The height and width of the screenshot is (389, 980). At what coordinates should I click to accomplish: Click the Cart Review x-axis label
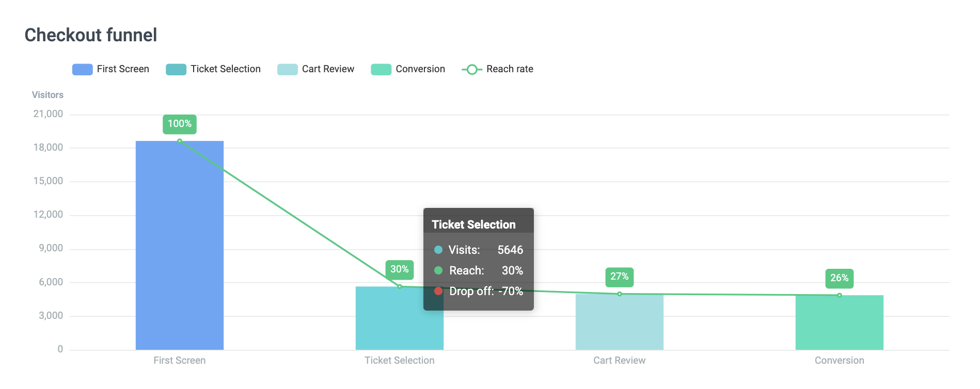[620, 361]
